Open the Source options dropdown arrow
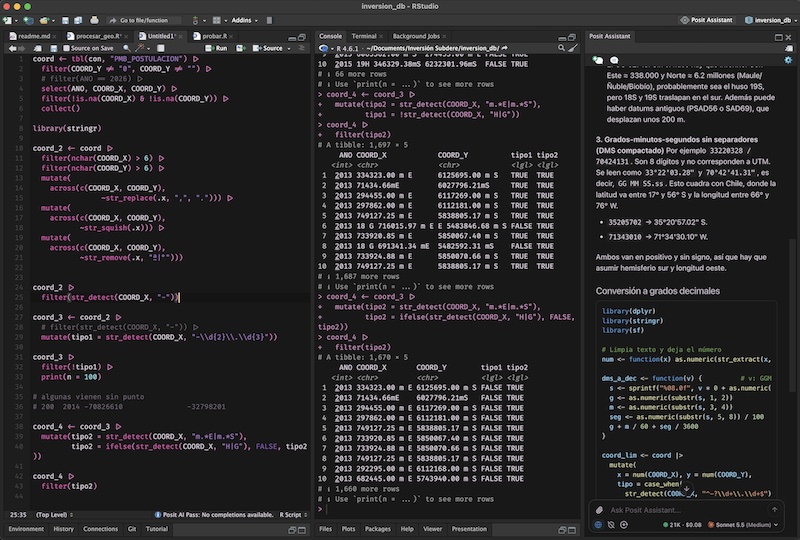The image size is (800, 540). pos(289,48)
